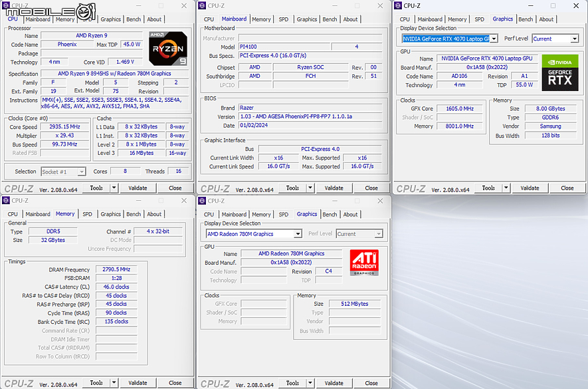Click the 45.0 W Max TDP value
This screenshot has width=588, height=389.
coord(132,45)
